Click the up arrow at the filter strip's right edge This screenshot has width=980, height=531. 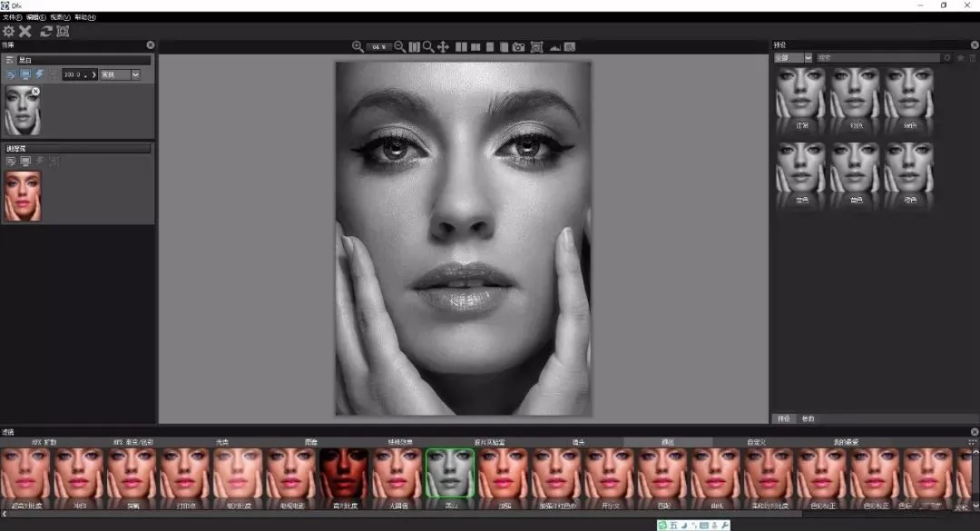pos(975,451)
